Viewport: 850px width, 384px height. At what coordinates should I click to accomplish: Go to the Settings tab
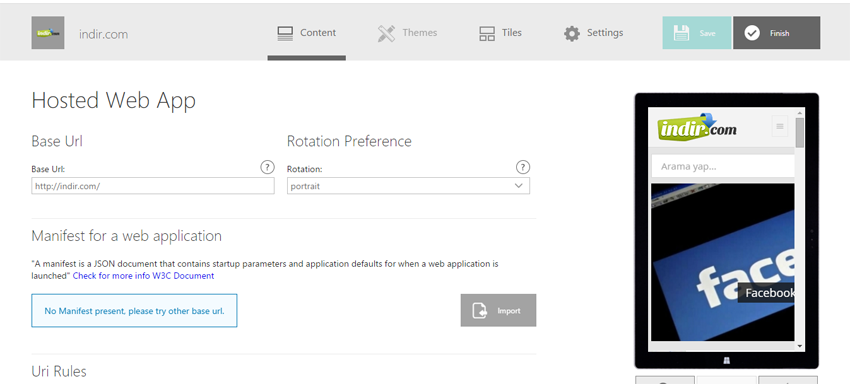pos(594,34)
